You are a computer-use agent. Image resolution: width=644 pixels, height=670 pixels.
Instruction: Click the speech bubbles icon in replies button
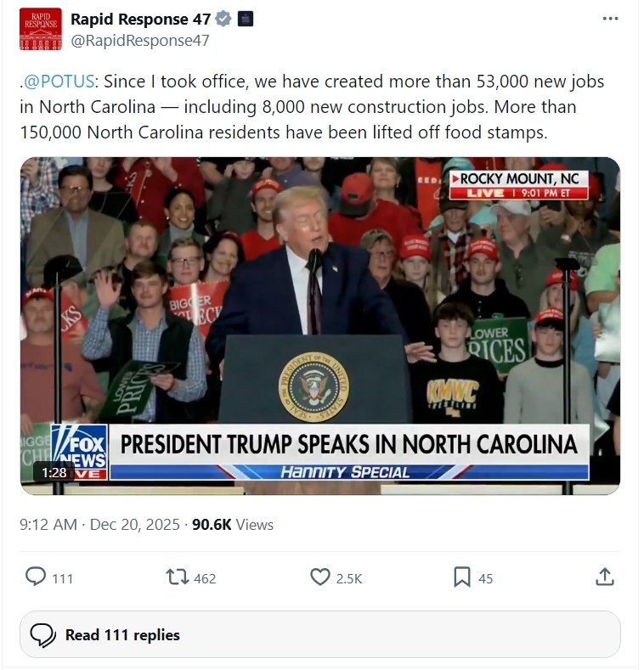pyautogui.click(x=42, y=635)
